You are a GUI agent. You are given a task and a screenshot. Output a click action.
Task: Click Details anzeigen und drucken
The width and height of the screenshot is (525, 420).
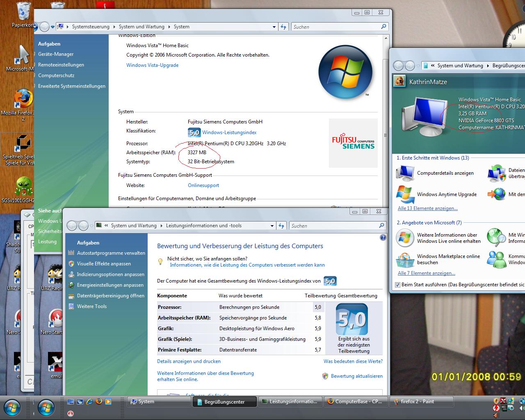pyautogui.click(x=189, y=361)
